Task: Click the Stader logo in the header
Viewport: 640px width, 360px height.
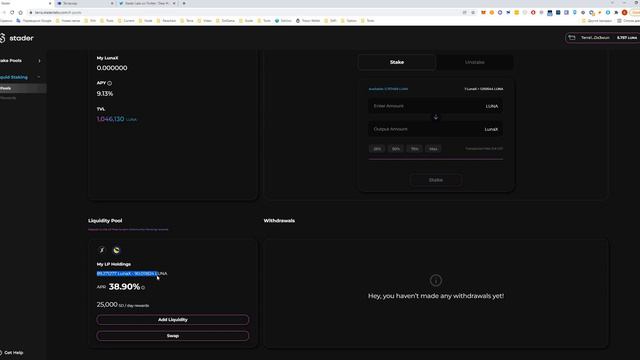Action: (17, 38)
